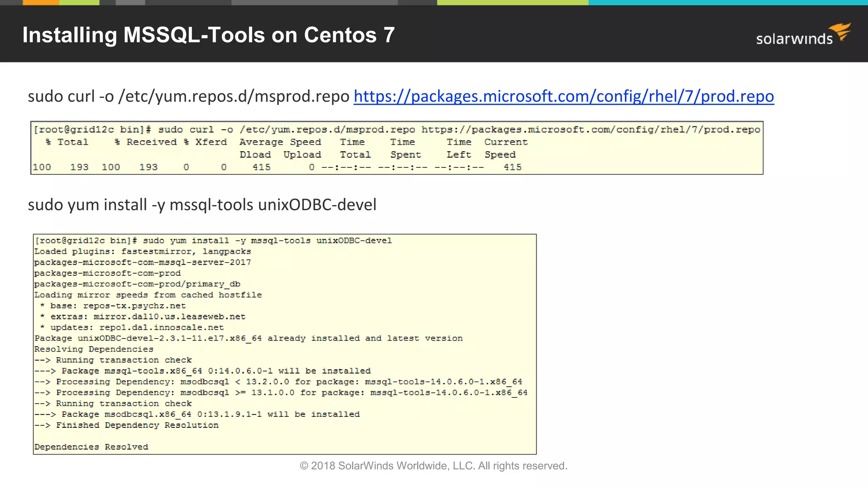The height and width of the screenshot is (488, 868).
Task: Click the 'Dependencies Resolved' line
Action: point(91,447)
